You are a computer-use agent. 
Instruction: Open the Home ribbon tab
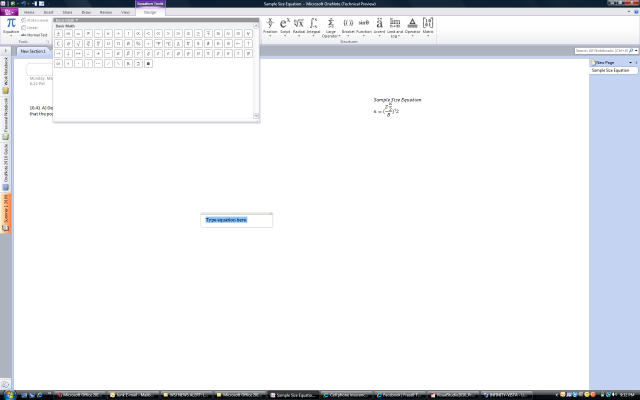click(29, 12)
